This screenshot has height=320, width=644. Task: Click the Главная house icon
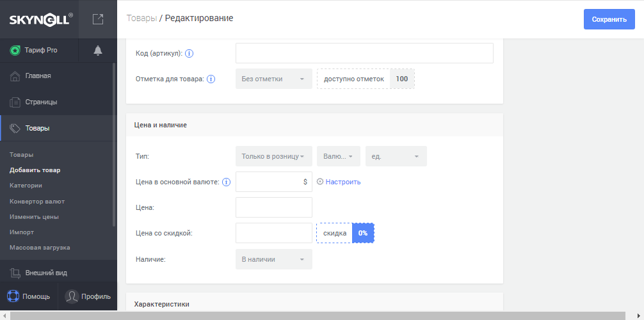15,76
